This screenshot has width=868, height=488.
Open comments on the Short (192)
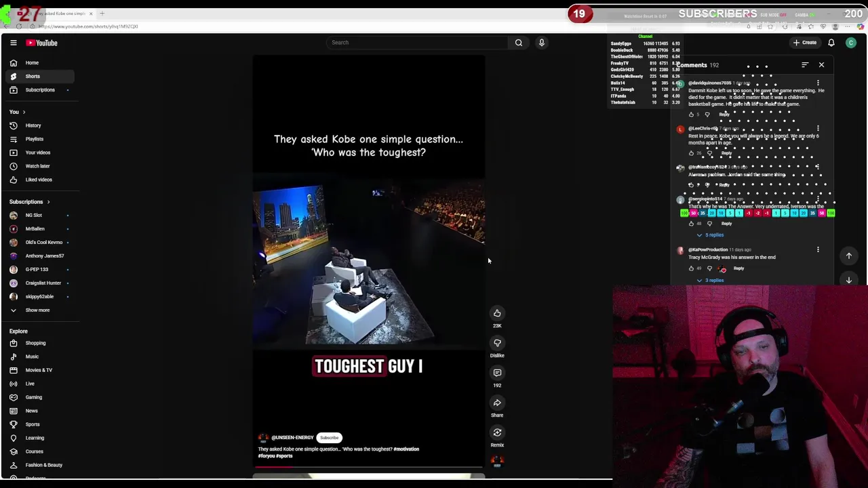[x=497, y=373]
